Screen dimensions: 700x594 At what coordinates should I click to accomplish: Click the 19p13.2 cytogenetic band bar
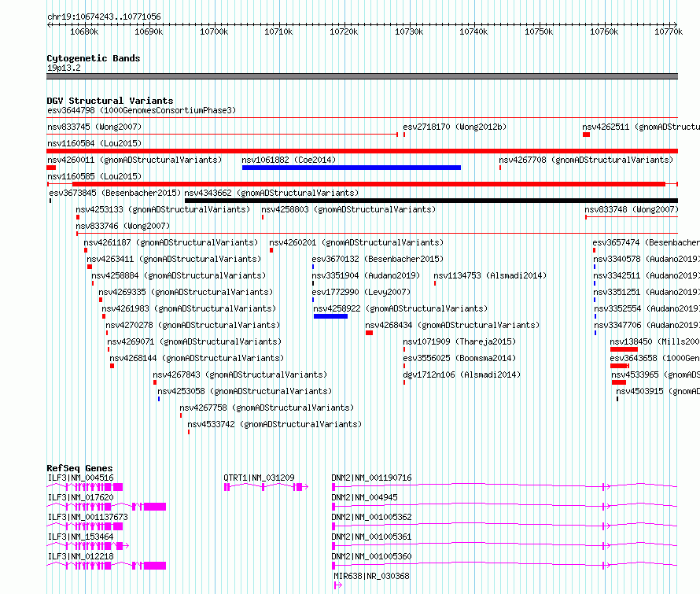362,76
